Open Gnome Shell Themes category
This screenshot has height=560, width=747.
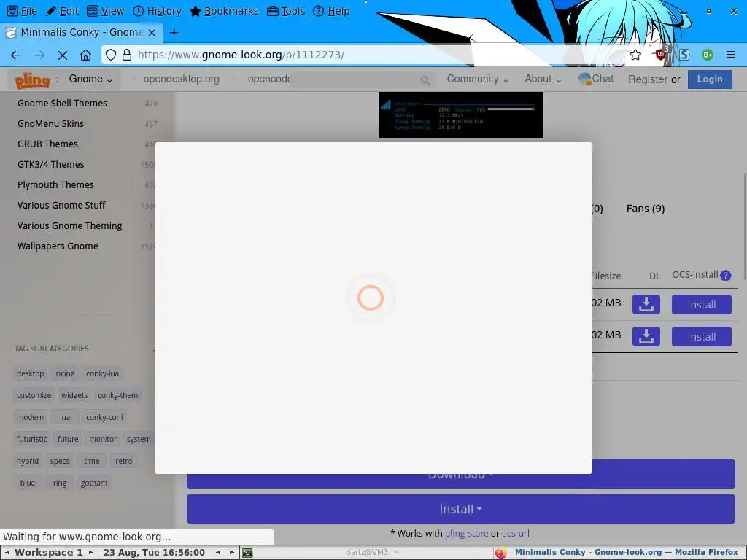(63, 104)
